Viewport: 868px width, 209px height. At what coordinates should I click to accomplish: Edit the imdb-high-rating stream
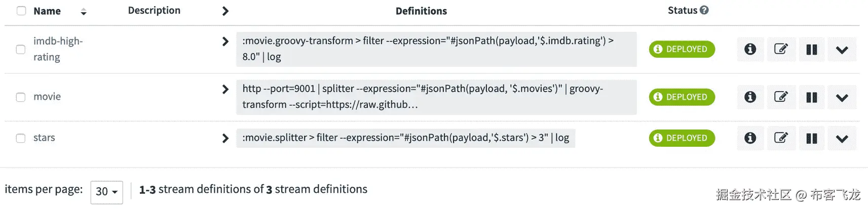(x=781, y=49)
